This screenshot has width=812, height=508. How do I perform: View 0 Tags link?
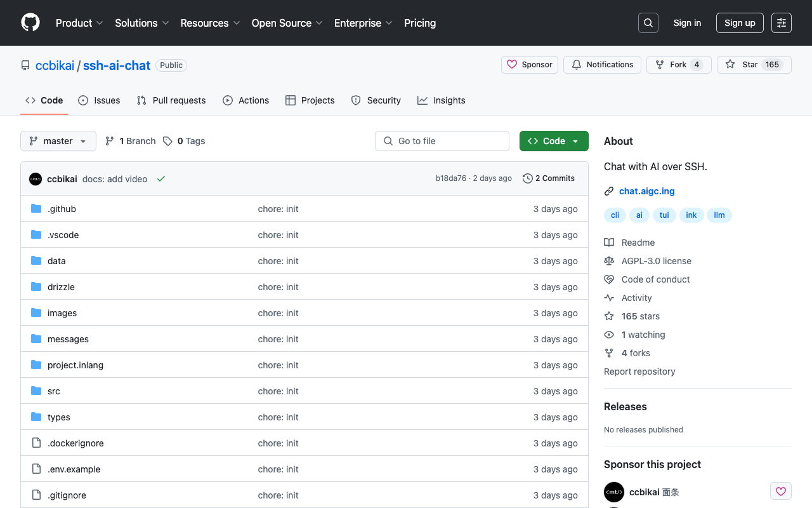[184, 141]
